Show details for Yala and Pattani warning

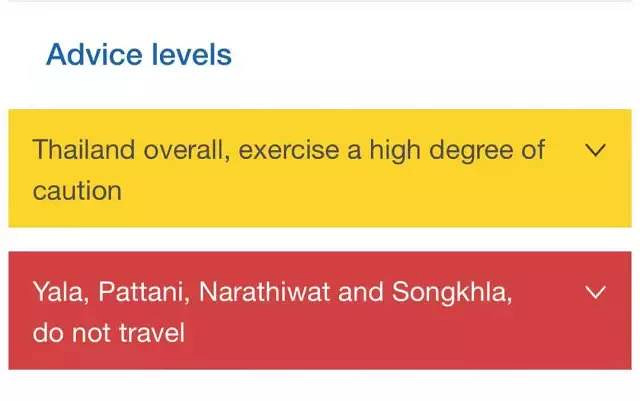pos(595,293)
